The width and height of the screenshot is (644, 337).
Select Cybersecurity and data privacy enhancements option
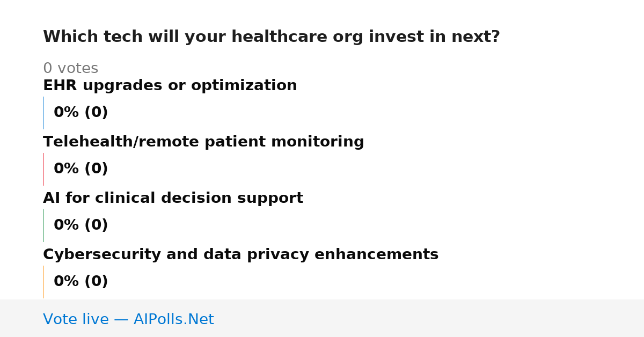point(240,255)
